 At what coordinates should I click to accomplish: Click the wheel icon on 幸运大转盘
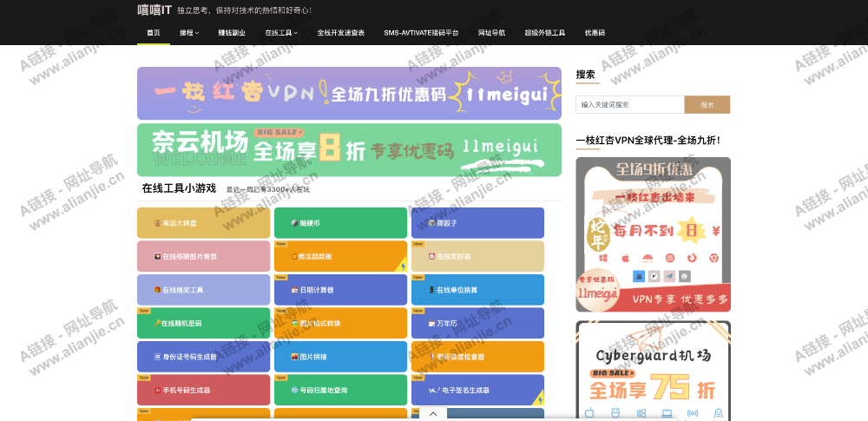point(158,223)
